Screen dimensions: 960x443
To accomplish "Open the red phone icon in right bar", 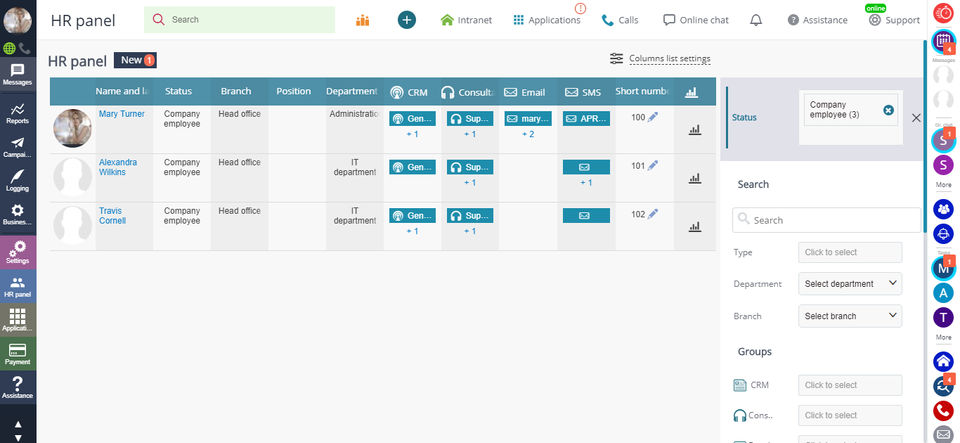I will point(943,411).
